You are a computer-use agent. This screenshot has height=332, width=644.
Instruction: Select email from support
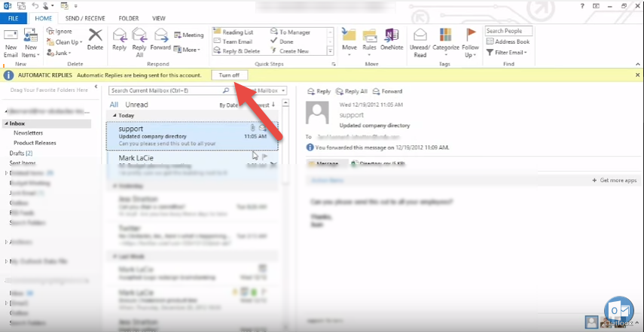click(192, 136)
